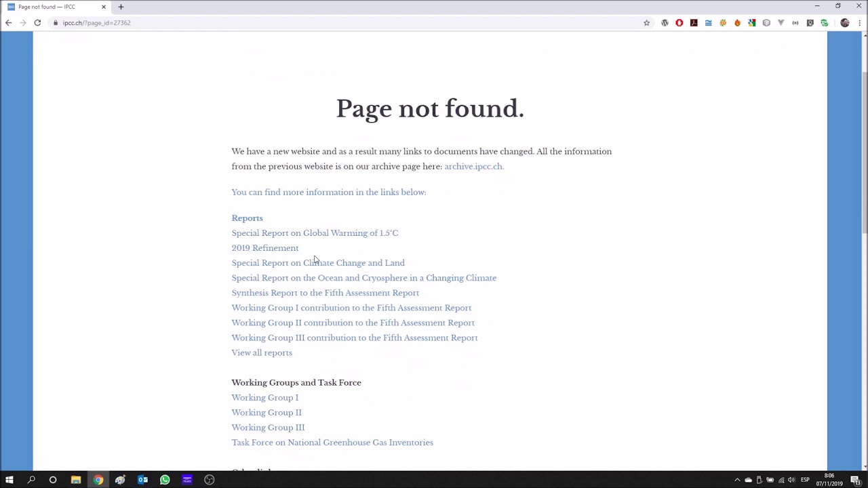Select the Page not found — IPCC tab
Viewport: 868px width, 488px height.
coord(57,7)
